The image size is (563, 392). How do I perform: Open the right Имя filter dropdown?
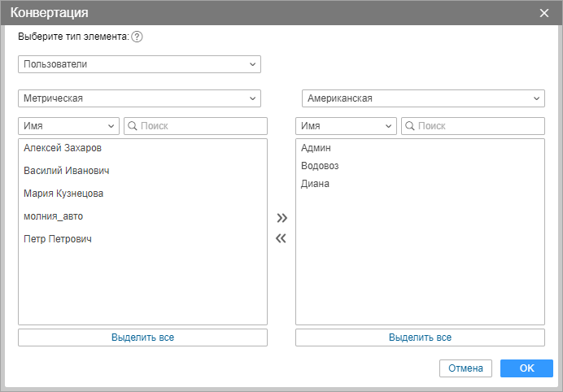click(x=346, y=126)
